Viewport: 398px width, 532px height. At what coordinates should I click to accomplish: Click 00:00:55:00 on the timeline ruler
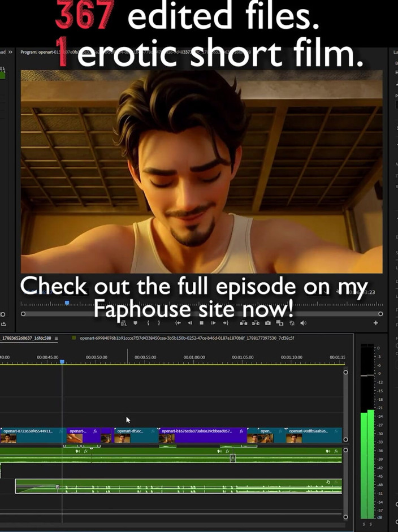145,357
